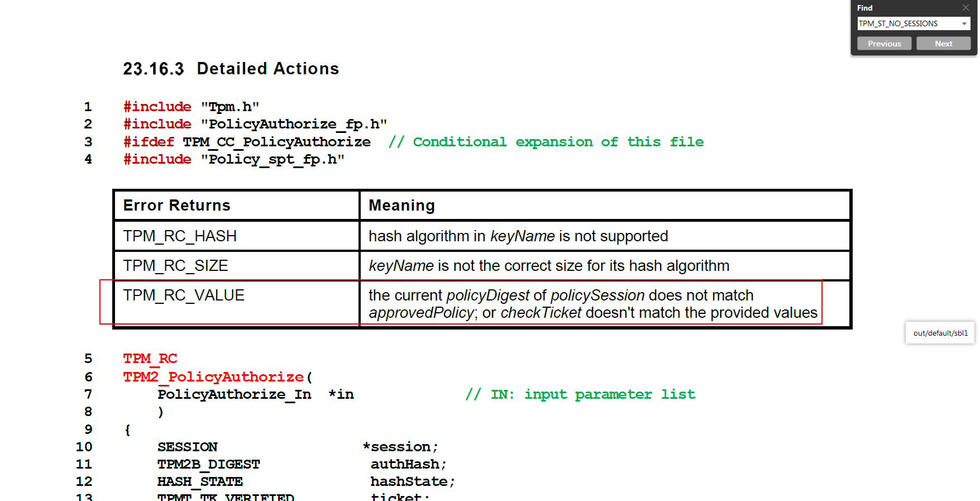Click the 'authHash;' variable name
This screenshot has width=980, height=501.
pos(408,464)
